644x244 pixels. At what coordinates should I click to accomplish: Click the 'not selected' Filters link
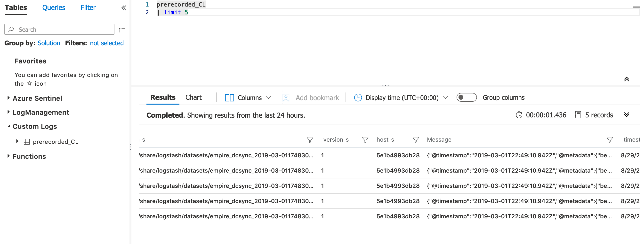coord(107,43)
